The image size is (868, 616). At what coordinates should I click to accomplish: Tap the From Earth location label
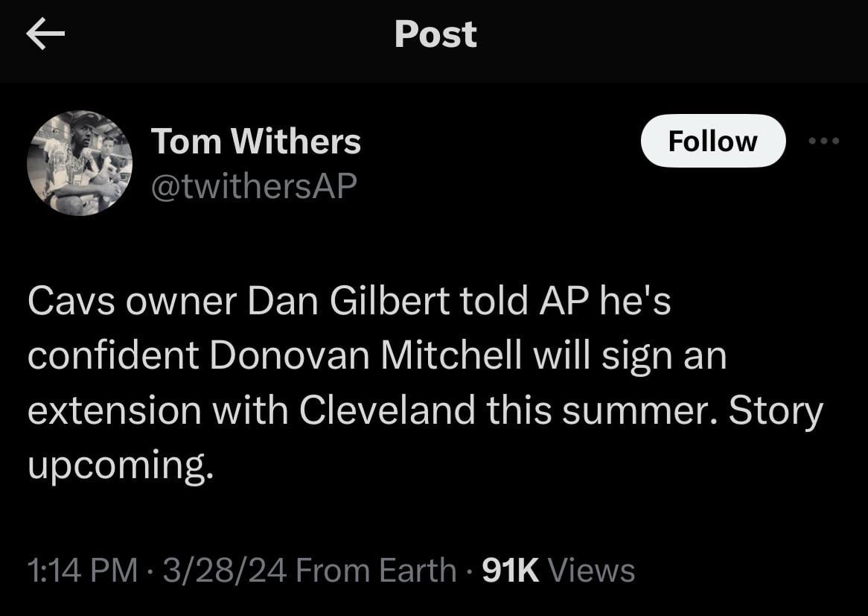tap(376, 571)
